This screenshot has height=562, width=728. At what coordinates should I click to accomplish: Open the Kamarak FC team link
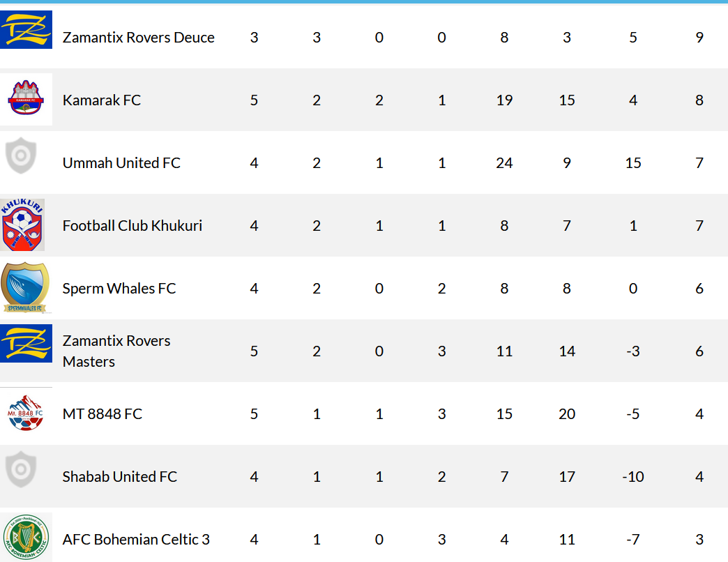click(x=102, y=100)
